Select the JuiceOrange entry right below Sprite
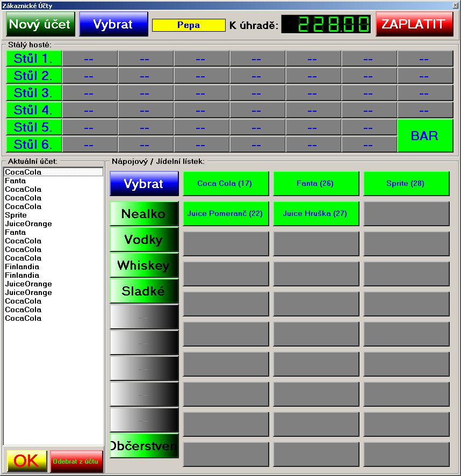The image size is (461, 476). [53, 223]
